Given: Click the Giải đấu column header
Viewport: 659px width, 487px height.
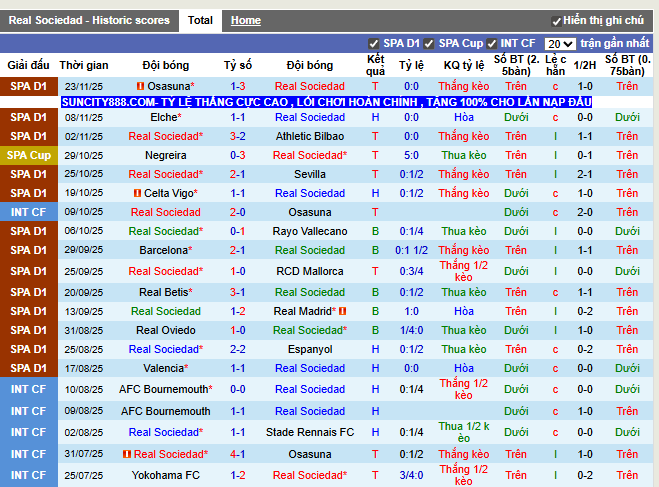Looking at the screenshot, I should pyautogui.click(x=29, y=65).
